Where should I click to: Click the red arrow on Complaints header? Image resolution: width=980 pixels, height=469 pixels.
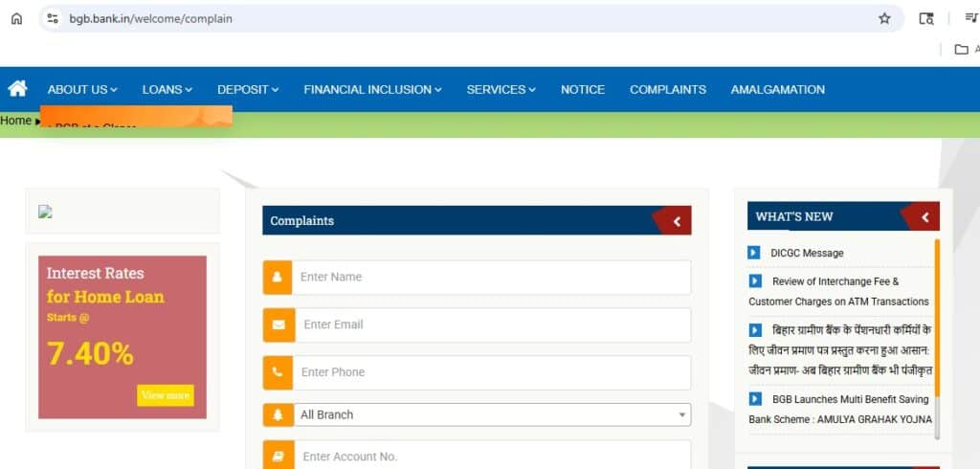click(676, 221)
